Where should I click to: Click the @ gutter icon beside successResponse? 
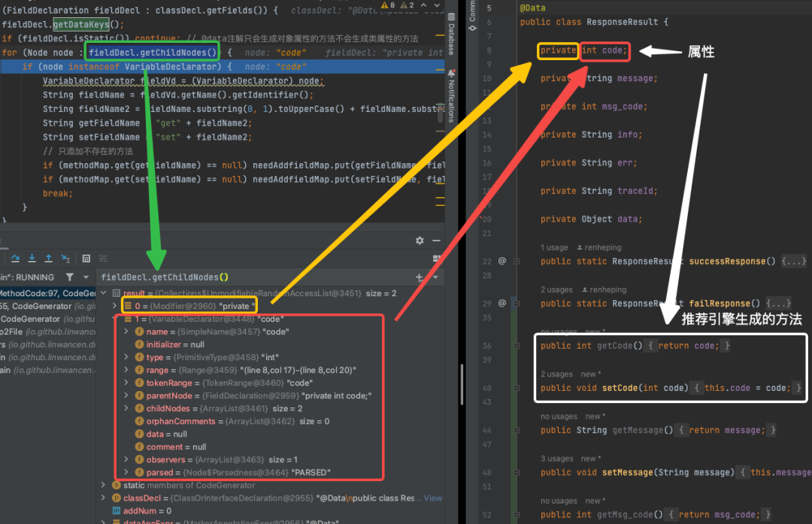(501, 261)
